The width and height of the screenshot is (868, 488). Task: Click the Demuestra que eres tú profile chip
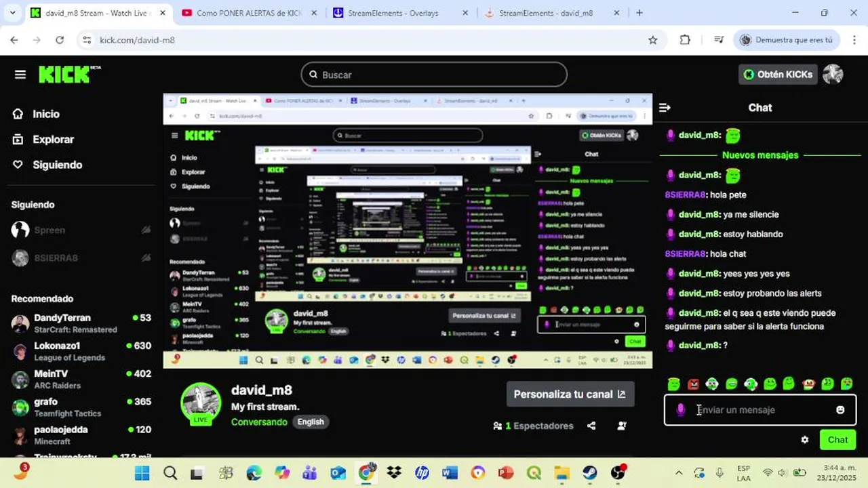pyautogui.click(x=787, y=40)
